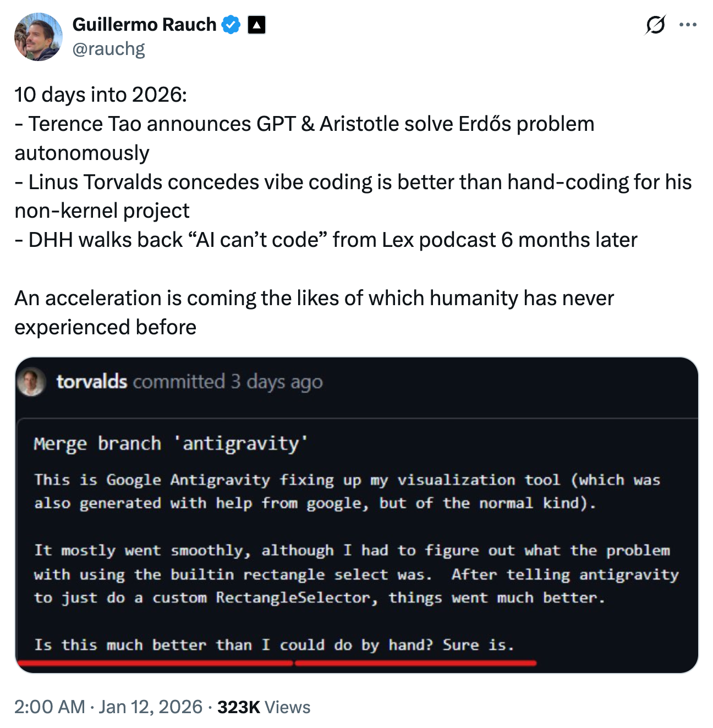
Task: Open the 2:00 AM post timestamp
Action: [x=50, y=707]
